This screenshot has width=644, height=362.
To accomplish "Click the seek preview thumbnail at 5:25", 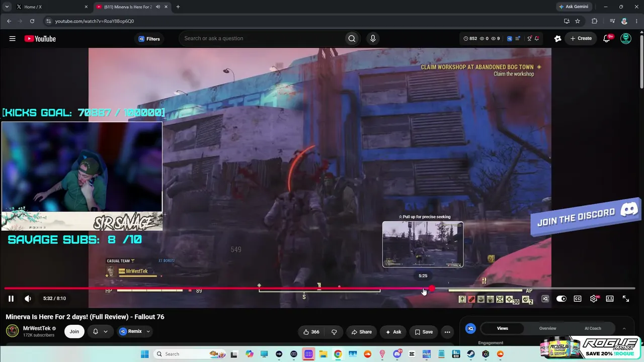I will [423, 244].
